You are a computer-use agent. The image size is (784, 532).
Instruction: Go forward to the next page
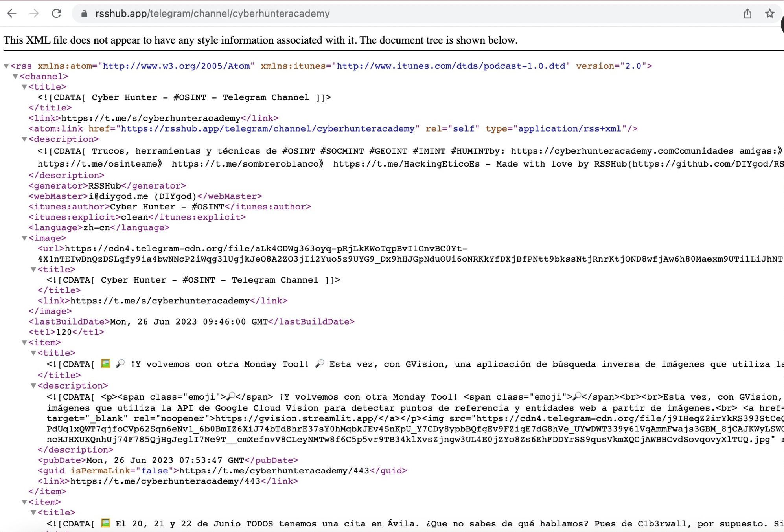tap(34, 13)
